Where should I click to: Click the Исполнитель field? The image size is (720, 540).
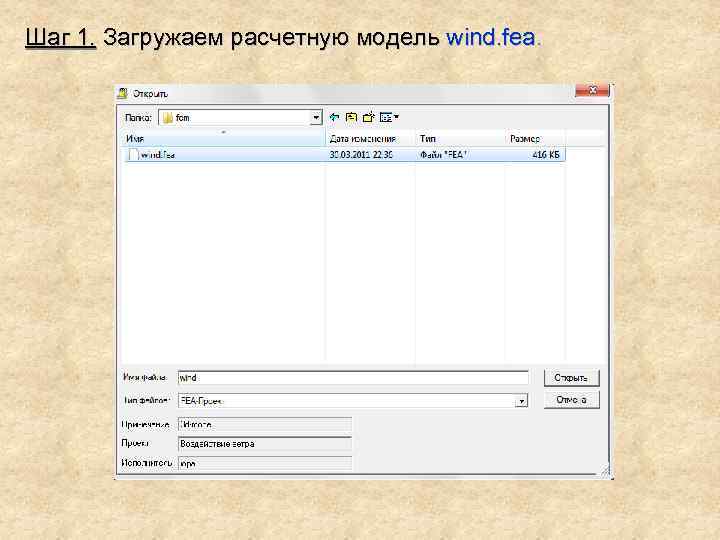(x=264, y=463)
